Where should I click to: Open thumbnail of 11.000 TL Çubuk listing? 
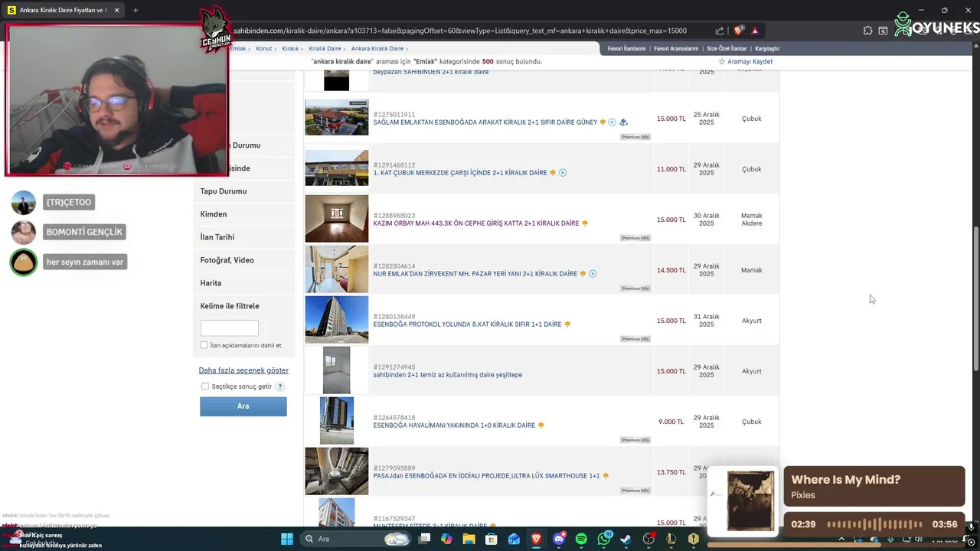336,168
